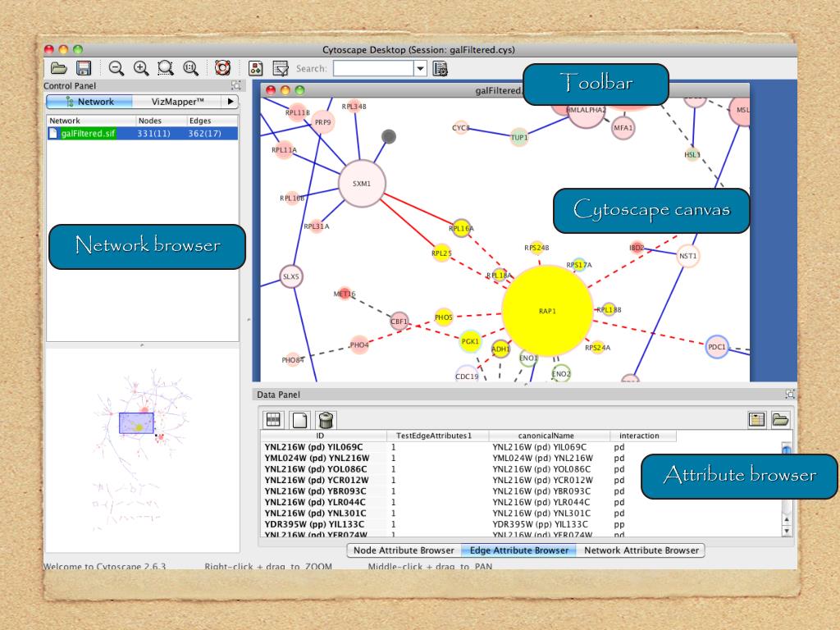Open a session with the folder icon
This screenshot has height=630, width=840.
click(58, 68)
